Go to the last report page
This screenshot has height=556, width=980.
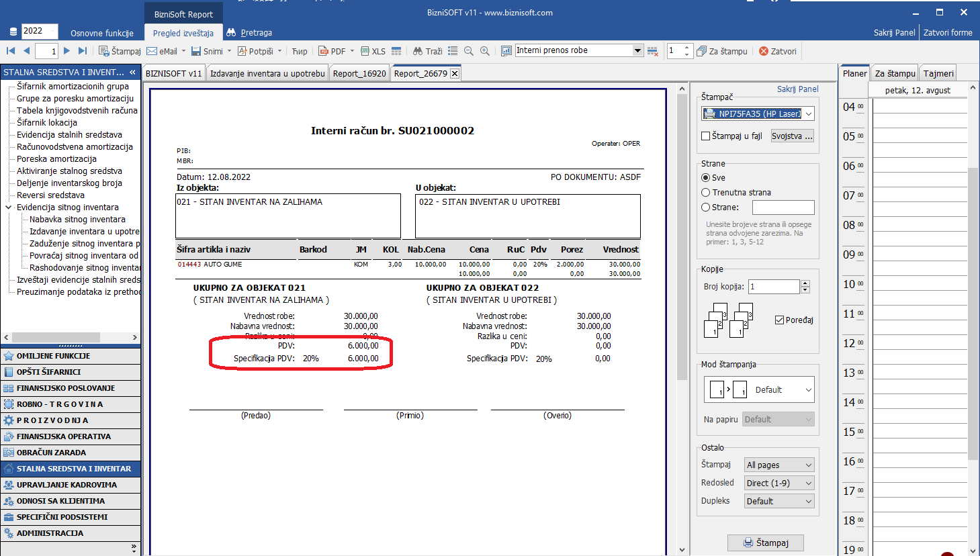coord(83,51)
